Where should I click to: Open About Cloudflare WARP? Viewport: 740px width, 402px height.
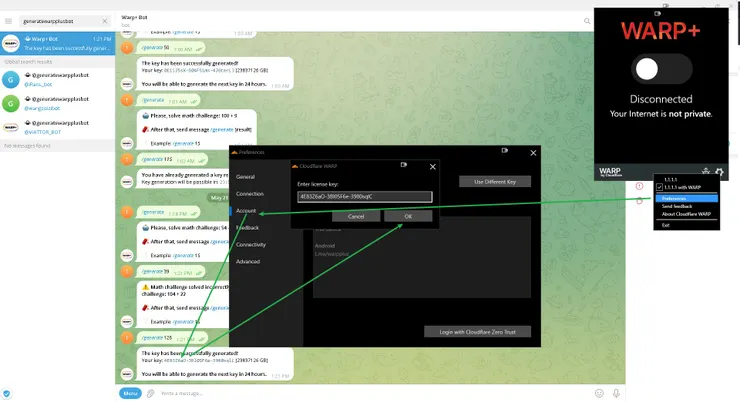[686, 214]
